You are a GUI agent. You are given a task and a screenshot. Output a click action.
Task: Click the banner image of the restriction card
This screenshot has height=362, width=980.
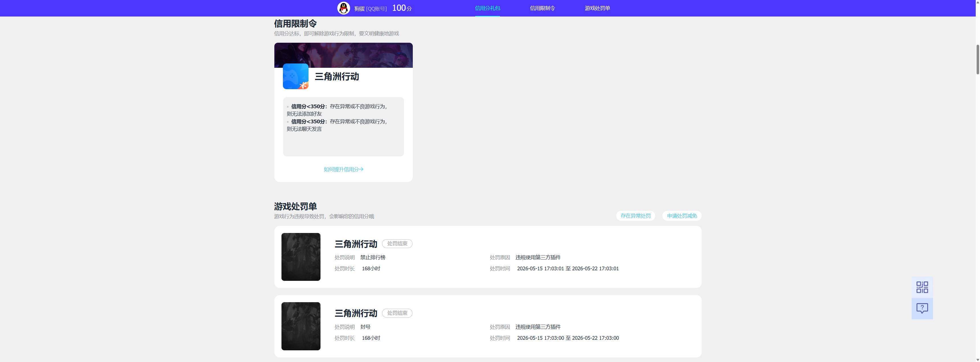[x=344, y=55]
